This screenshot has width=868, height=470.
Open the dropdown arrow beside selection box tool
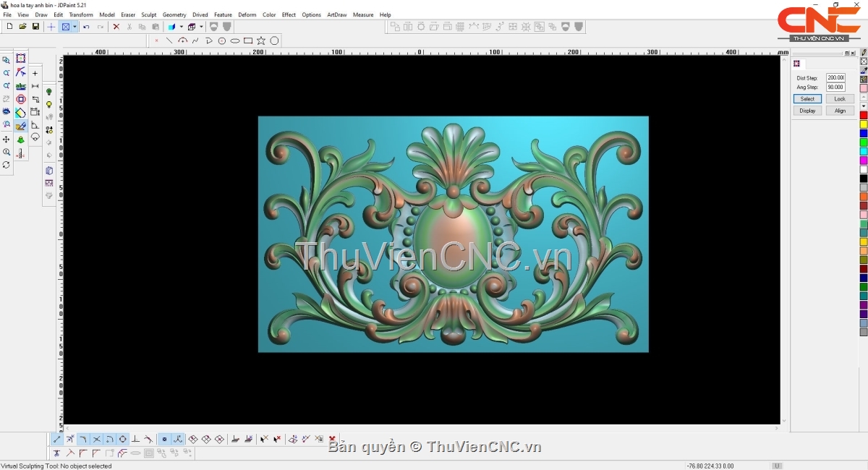(x=75, y=27)
